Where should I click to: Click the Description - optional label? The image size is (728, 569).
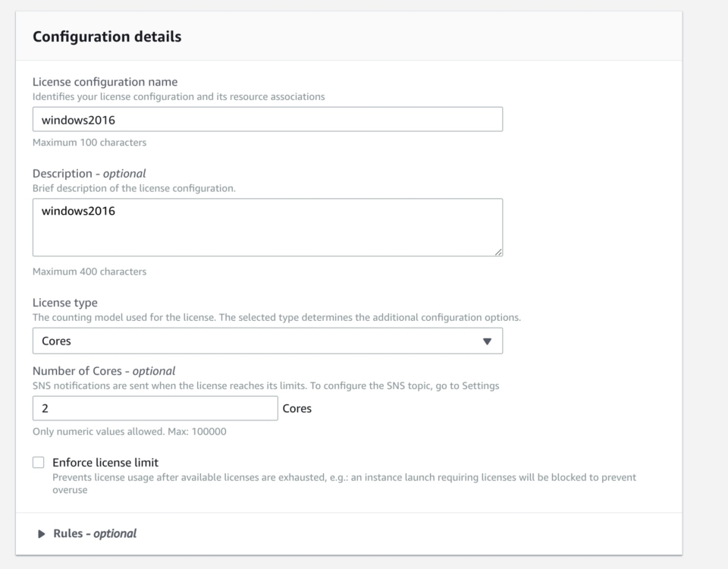[x=89, y=173]
